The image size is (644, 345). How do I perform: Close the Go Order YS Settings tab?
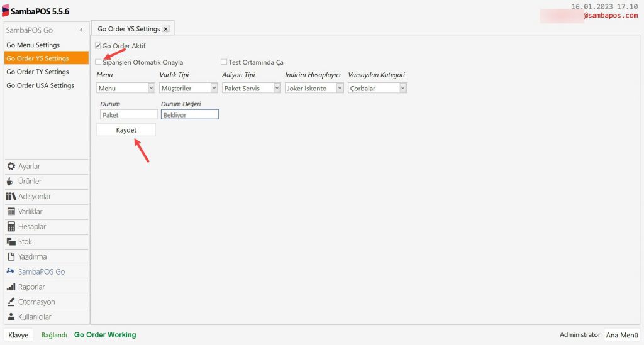pos(165,29)
